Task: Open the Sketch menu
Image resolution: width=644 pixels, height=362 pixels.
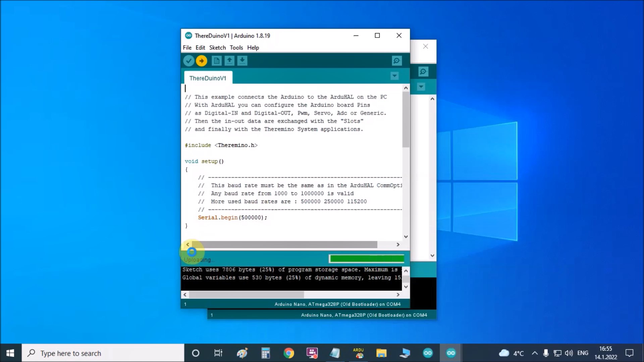Action: (x=217, y=48)
